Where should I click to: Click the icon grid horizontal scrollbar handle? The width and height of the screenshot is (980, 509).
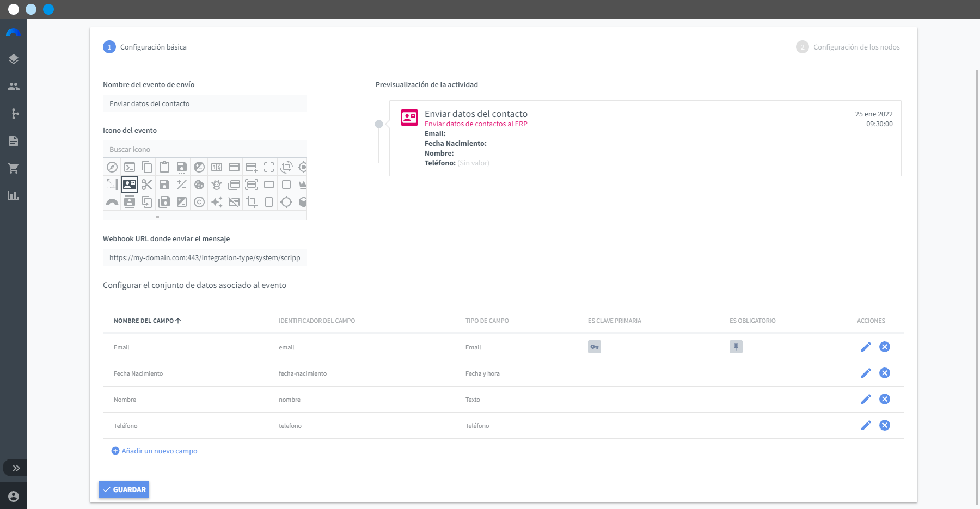[157, 217]
